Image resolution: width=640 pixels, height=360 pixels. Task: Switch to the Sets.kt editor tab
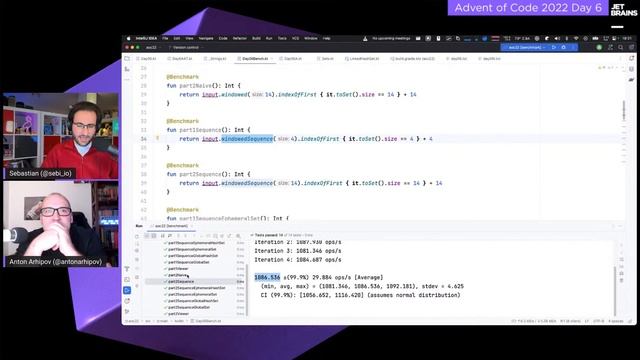325,59
